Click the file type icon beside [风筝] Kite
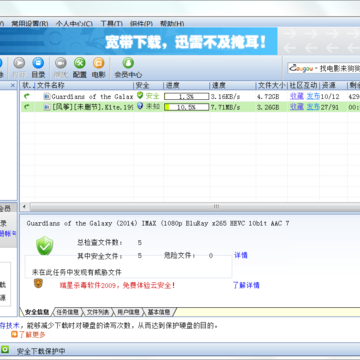This screenshot has height=360, width=360. click(x=47, y=107)
